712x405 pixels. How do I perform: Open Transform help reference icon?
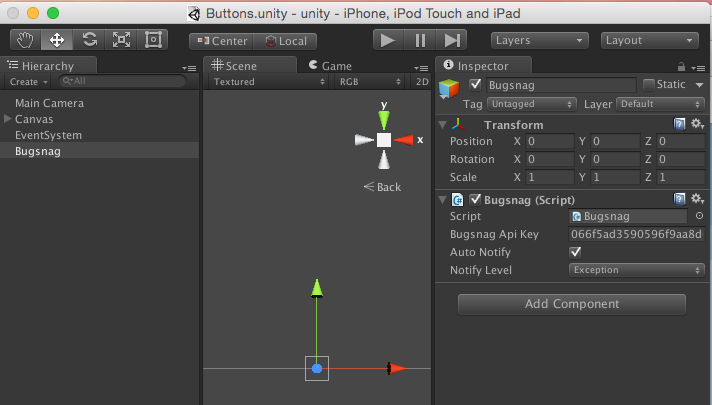[x=679, y=123]
